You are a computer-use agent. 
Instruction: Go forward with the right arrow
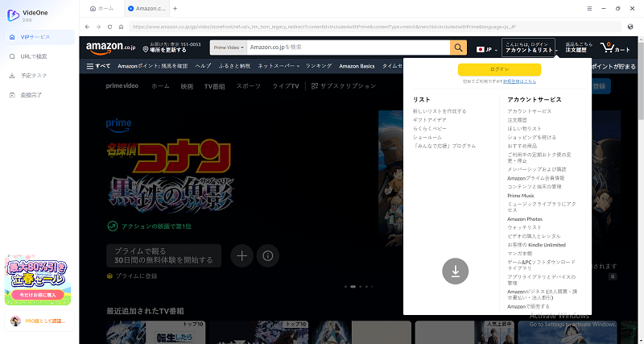pyautogui.click(x=98, y=27)
